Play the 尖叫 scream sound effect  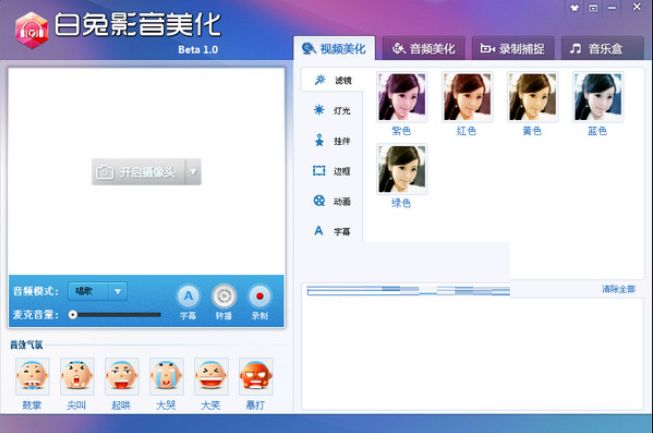(76, 376)
